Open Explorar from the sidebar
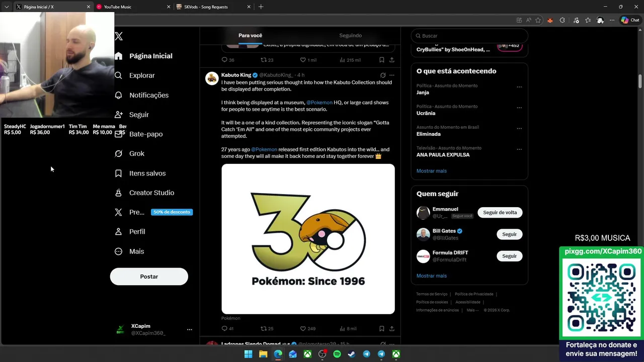 (135, 75)
